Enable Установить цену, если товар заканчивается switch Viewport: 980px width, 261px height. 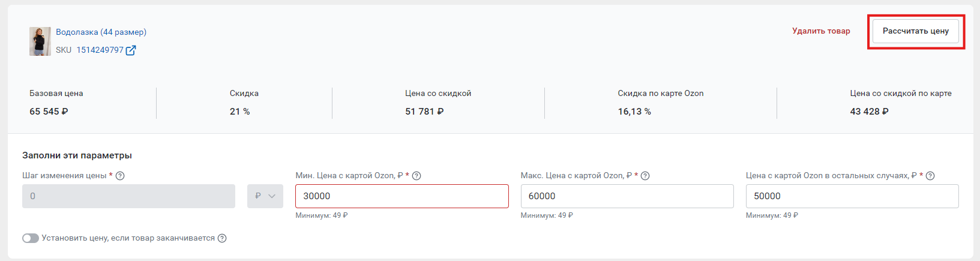click(31, 238)
